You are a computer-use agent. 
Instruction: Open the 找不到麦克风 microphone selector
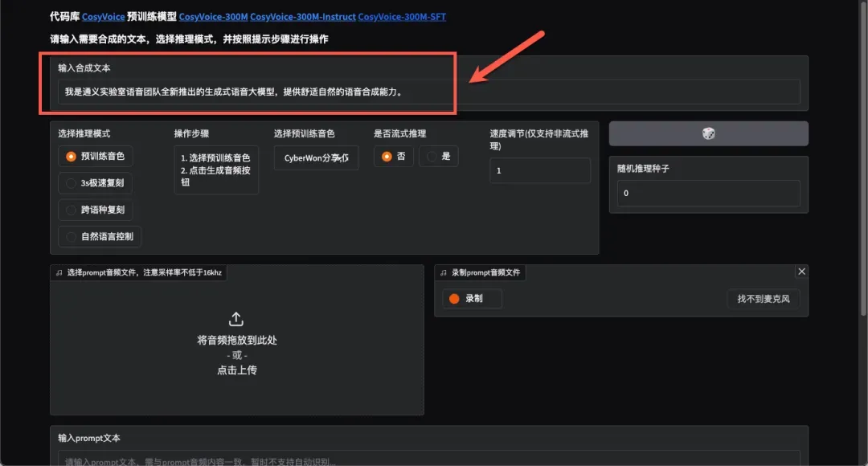point(763,299)
